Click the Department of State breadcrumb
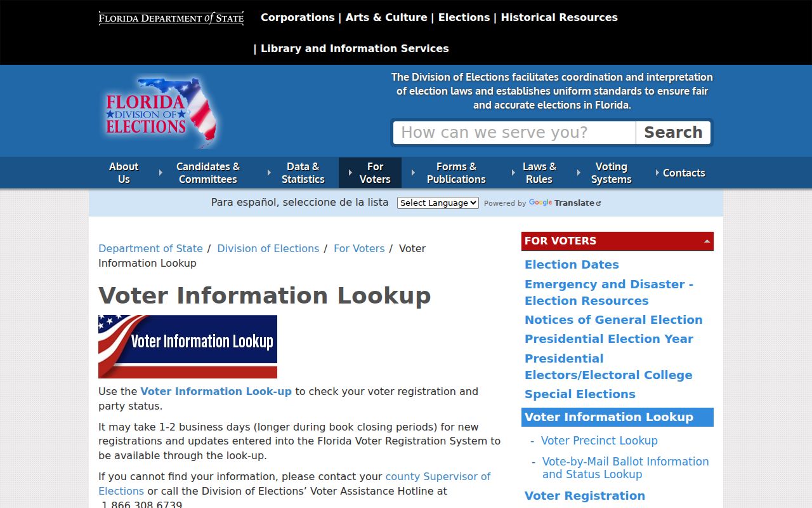Image resolution: width=812 pixels, height=508 pixels. (150, 249)
